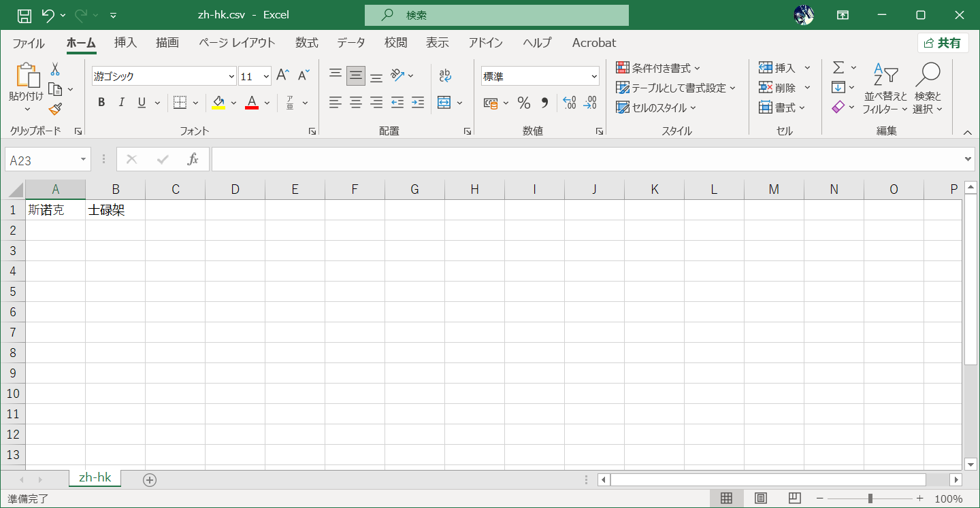Select cell B1 containing 士碌架
This screenshot has width=980, height=508.
(x=115, y=209)
